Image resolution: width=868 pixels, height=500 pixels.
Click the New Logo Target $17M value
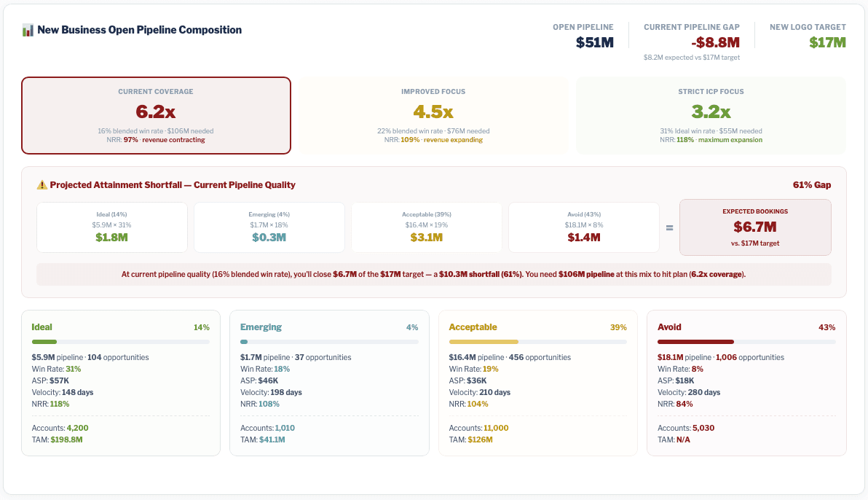point(826,42)
